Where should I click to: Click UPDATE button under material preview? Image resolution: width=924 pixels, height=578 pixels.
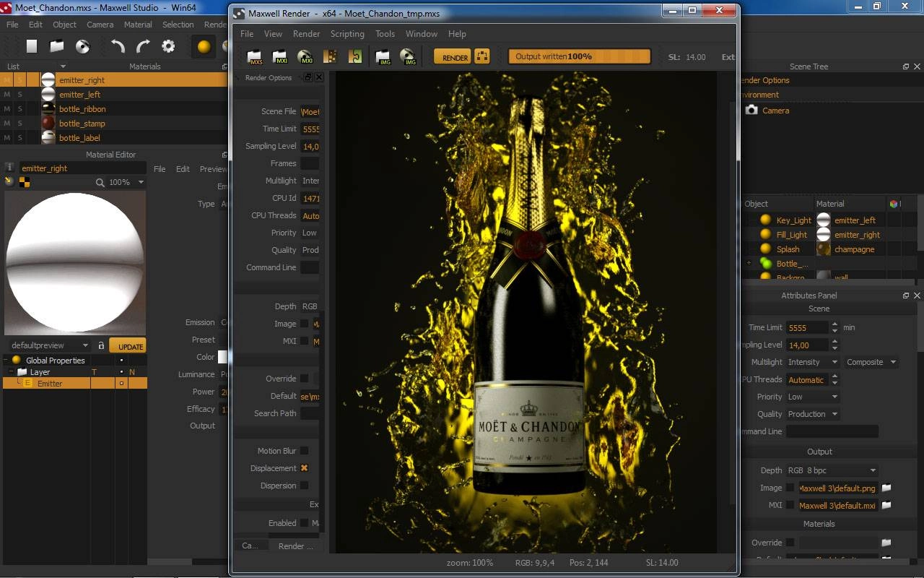click(x=128, y=346)
